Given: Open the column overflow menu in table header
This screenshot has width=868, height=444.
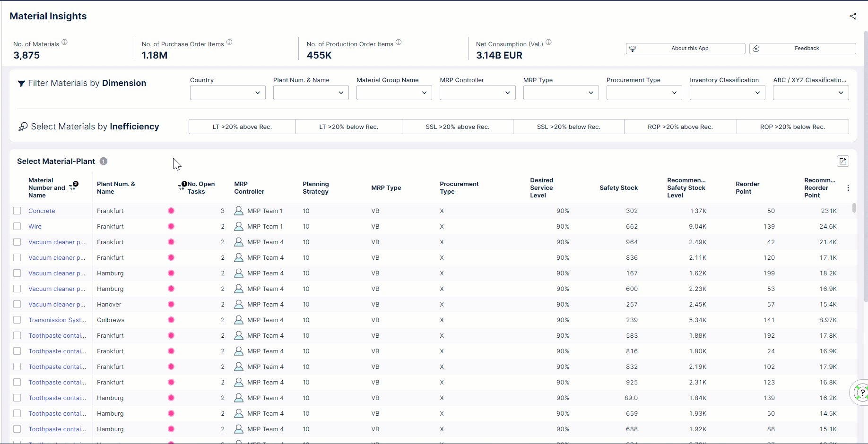Looking at the screenshot, I should pos(848,188).
